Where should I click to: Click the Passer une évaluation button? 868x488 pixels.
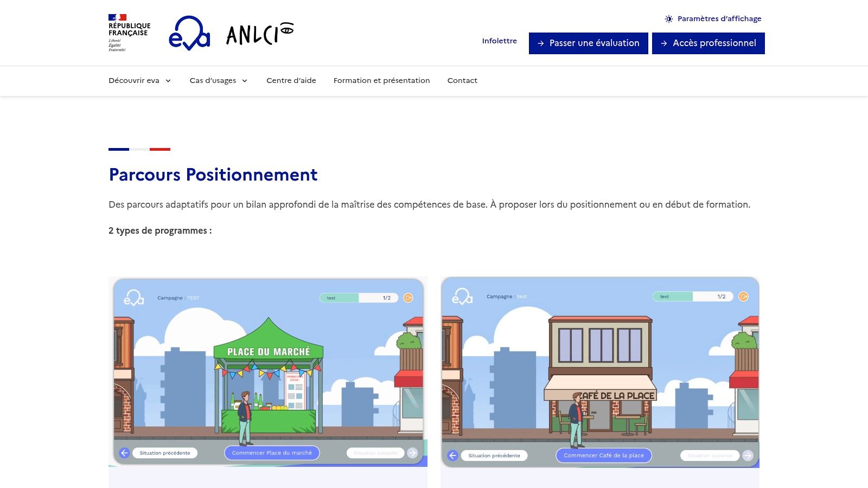[x=588, y=43]
